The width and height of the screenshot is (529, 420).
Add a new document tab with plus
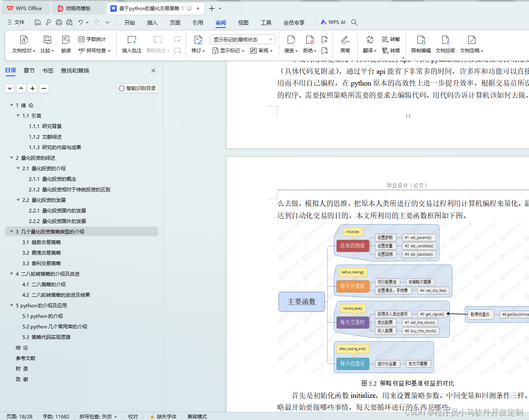coord(212,9)
